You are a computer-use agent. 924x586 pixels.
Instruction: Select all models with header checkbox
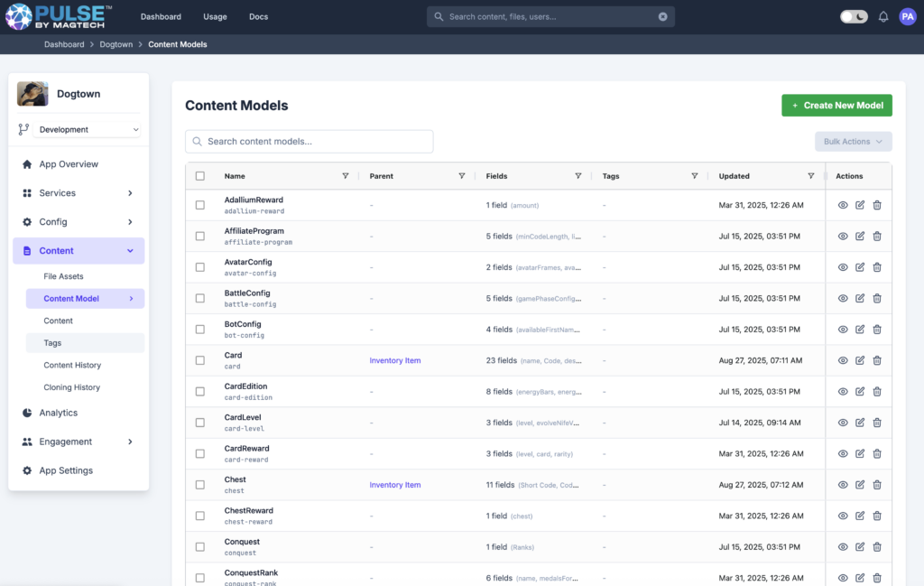point(200,176)
